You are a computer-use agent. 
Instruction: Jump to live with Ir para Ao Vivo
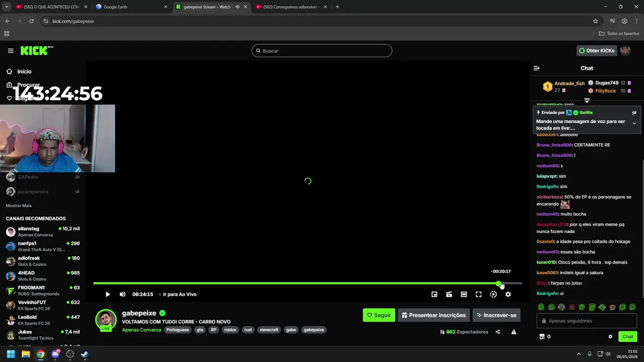178,294
